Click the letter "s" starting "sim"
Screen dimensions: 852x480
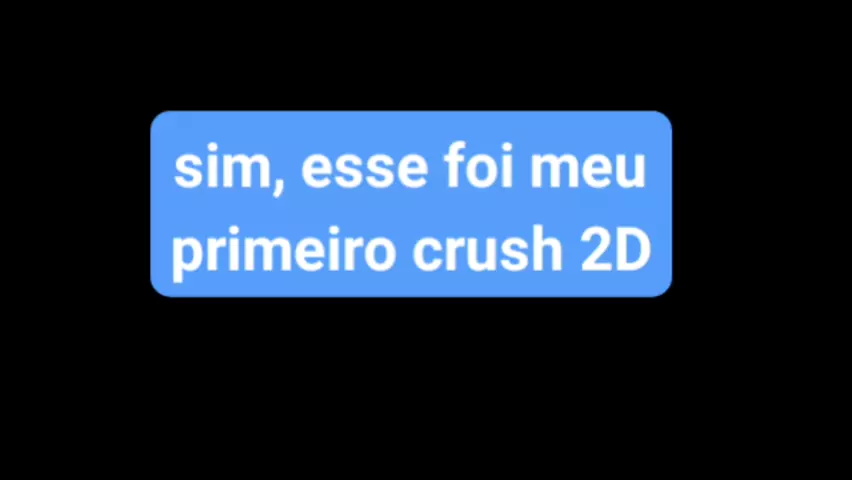coord(187,172)
